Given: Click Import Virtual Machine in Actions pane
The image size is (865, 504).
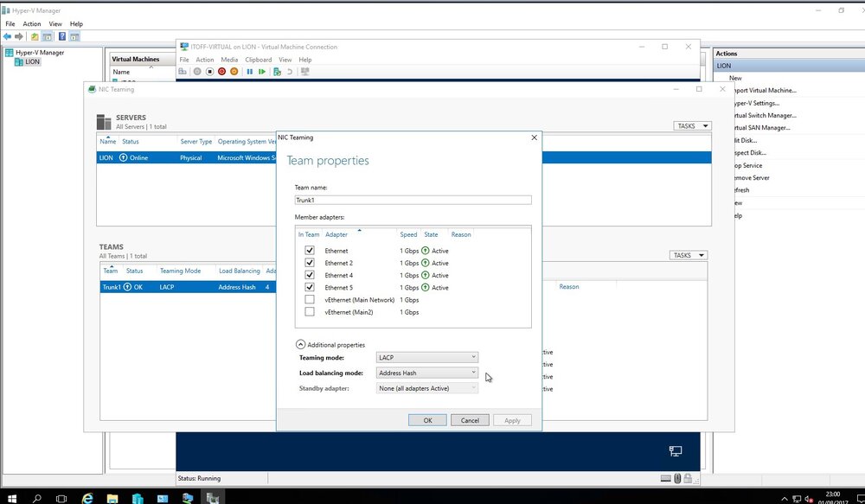Looking at the screenshot, I should point(765,91).
